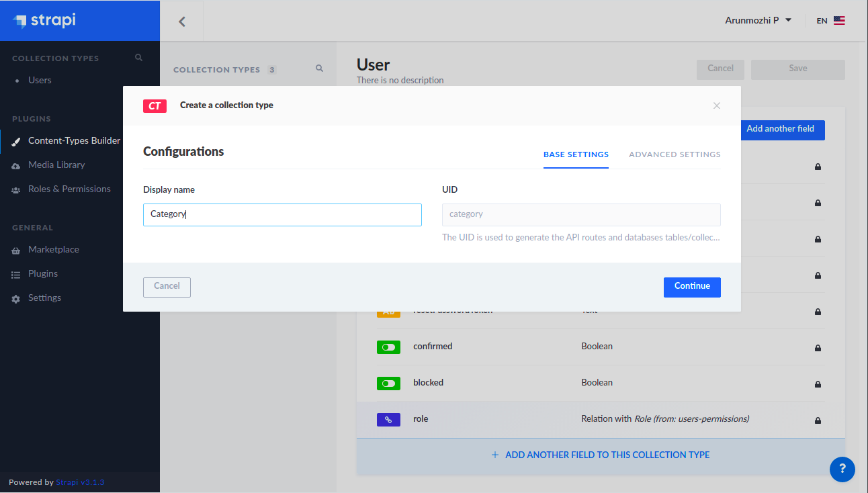Open Users collection type in sidebar
The height and width of the screenshot is (493, 868).
tap(40, 80)
